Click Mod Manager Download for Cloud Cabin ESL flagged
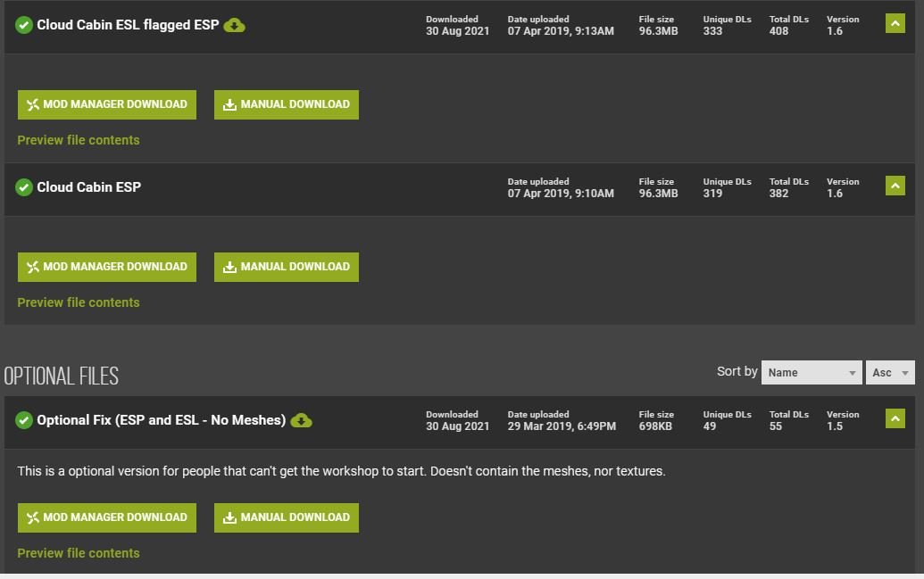This screenshot has width=924, height=579. [107, 104]
